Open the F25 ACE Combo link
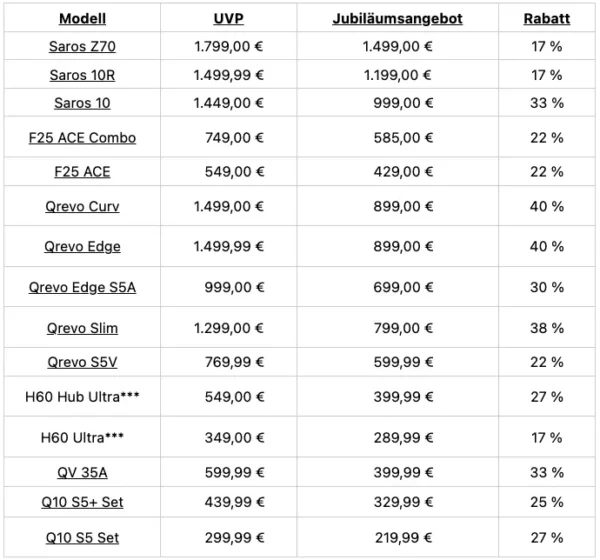Image resolution: width=600 pixels, height=560 pixels. pos(82,138)
